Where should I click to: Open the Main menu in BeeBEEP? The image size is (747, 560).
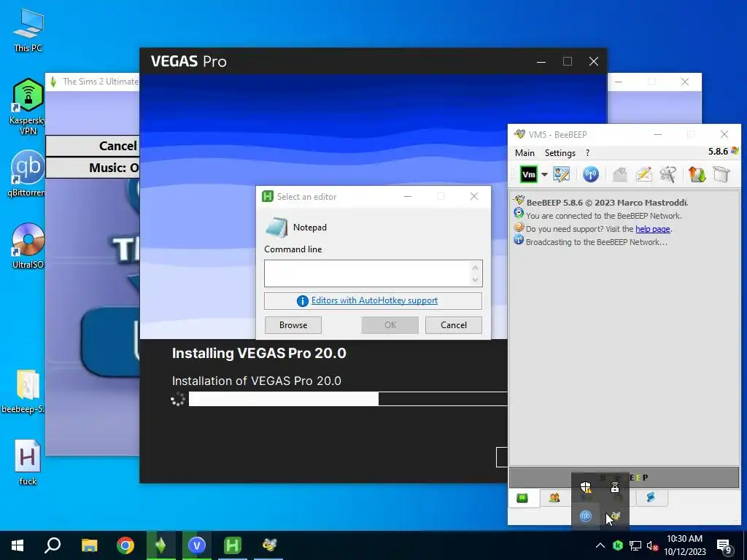click(x=525, y=153)
